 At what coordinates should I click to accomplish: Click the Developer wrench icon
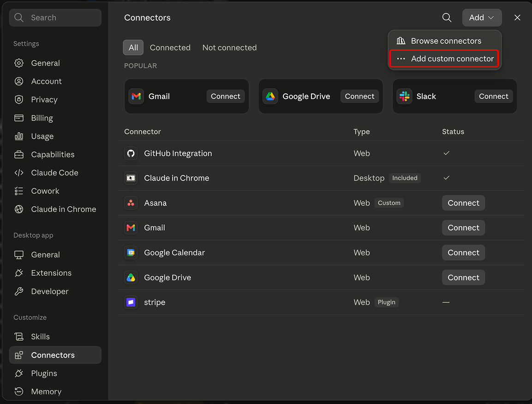pyautogui.click(x=19, y=291)
